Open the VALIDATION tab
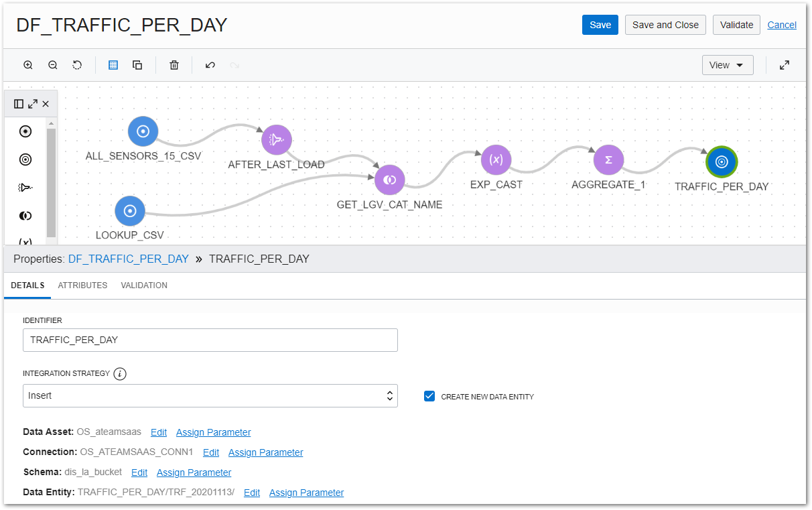The image size is (812, 510). tap(144, 285)
